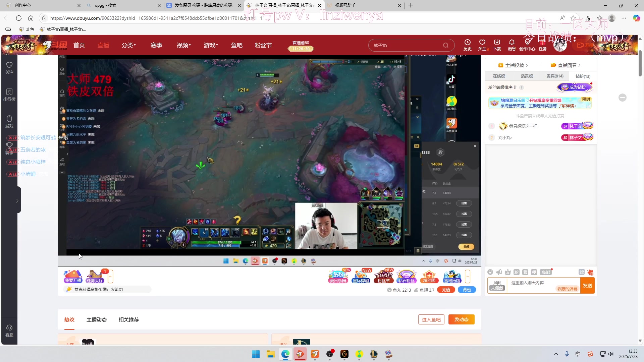Open 钻石粉丝 activity icon
644x362 pixels.
coord(407,277)
